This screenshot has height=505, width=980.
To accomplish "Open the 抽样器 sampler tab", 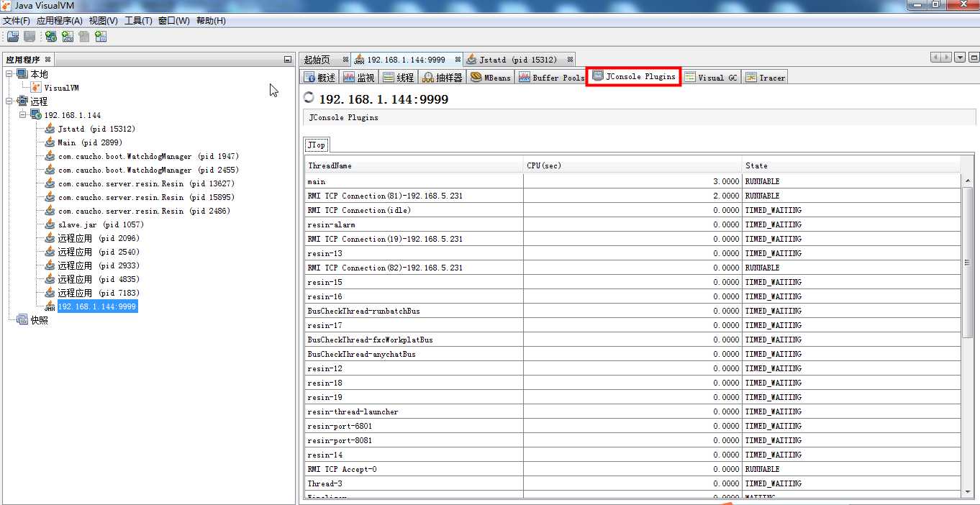I will [x=443, y=77].
